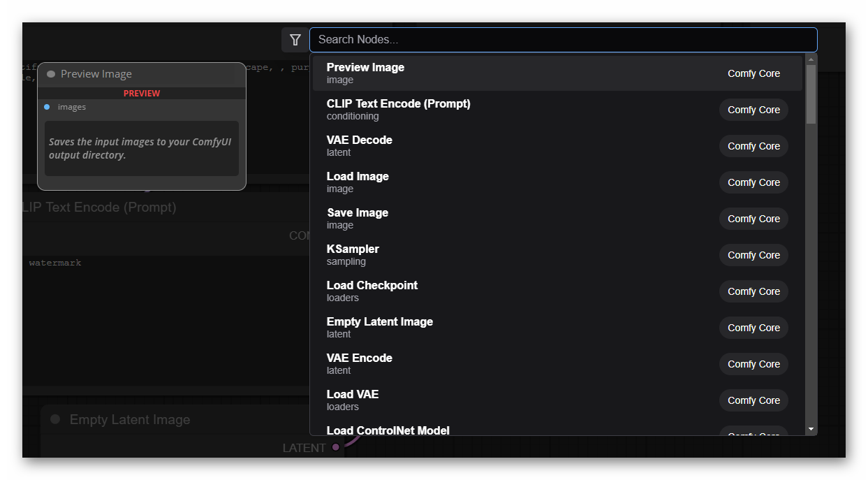Viewport: 868px width, 480px height.
Task: Click Comfy Core badge beside Load VAE
Action: pos(753,400)
